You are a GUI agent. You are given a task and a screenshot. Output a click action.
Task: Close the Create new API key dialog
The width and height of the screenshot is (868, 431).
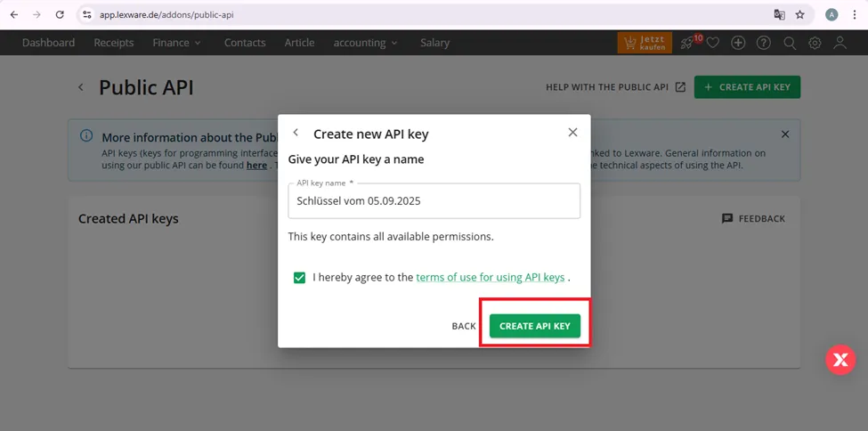(573, 133)
